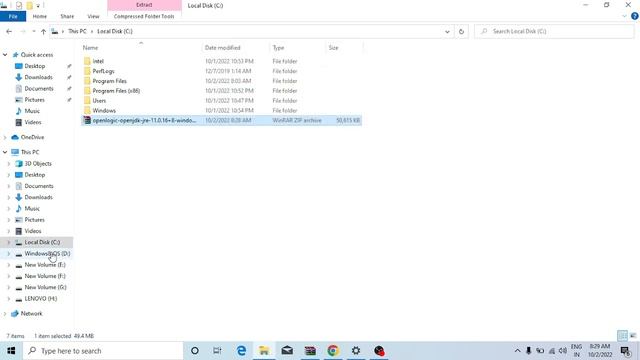Open Quick Access Toolbar customize dropdown
This screenshot has height=360, width=640.
pyautogui.click(x=38, y=6)
